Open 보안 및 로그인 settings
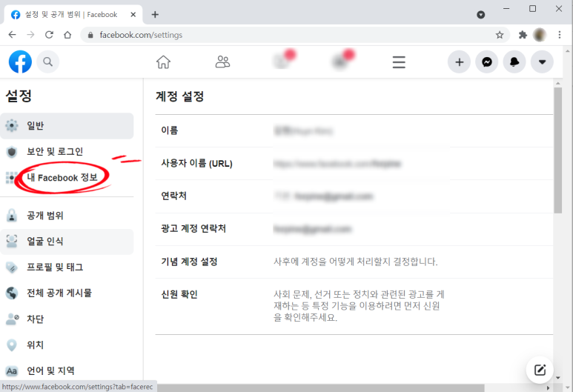The height and width of the screenshot is (392, 573). 67,152
